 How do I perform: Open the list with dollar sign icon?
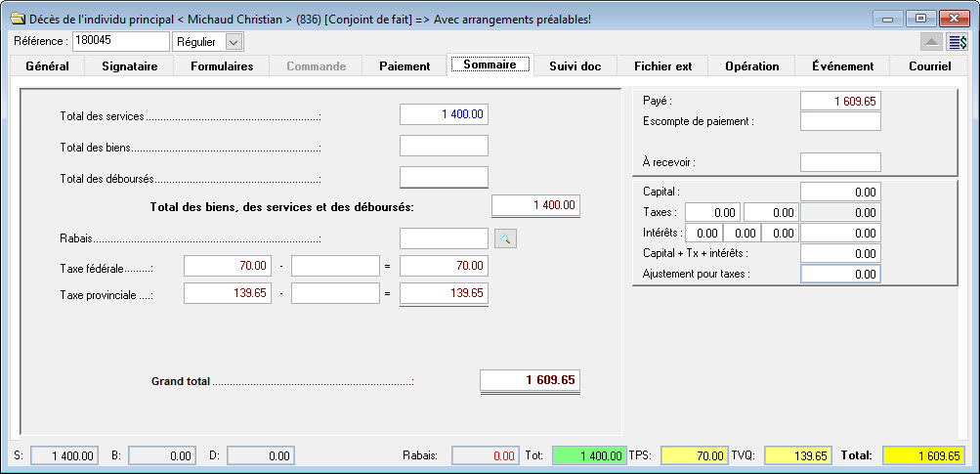958,42
